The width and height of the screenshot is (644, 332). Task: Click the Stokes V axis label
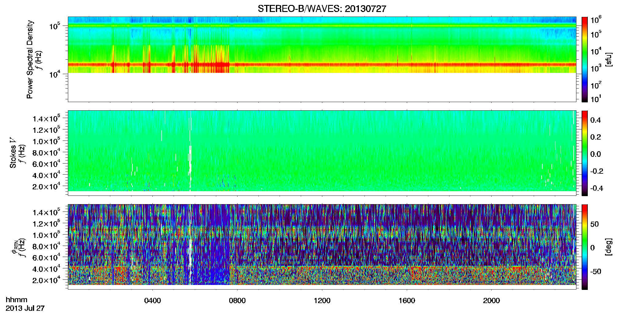pyautogui.click(x=13, y=153)
